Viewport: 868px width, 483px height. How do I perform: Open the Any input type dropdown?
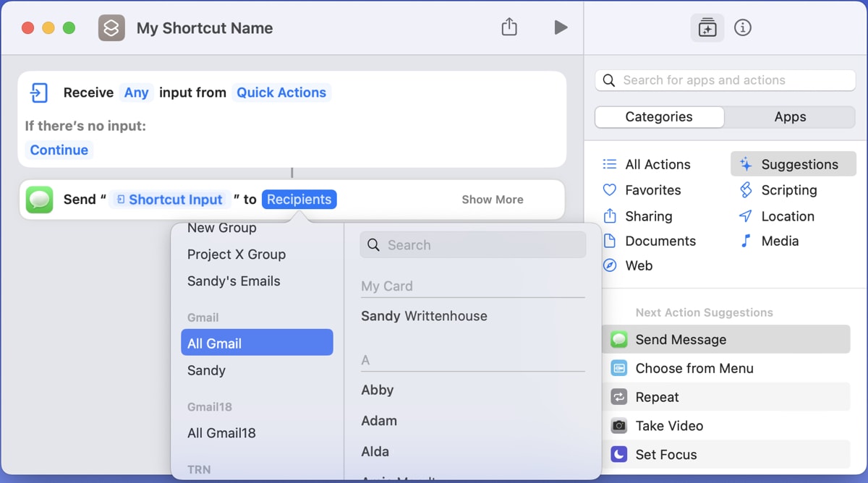(136, 93)
